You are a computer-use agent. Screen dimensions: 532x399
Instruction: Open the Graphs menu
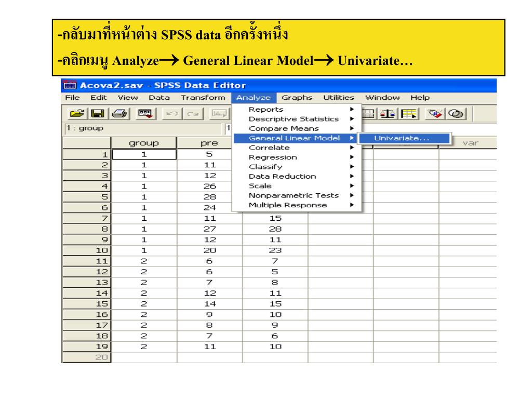(297, 98)
